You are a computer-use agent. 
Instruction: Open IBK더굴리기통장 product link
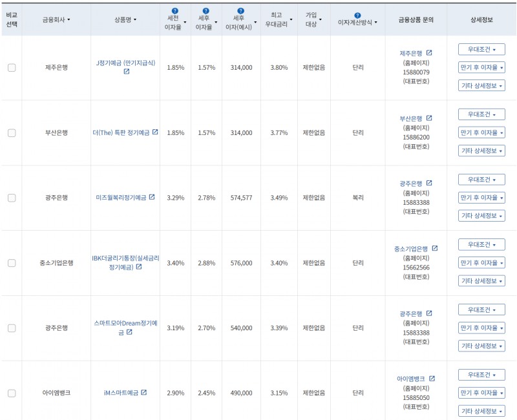pyautogui.click(x=125, y=263)
